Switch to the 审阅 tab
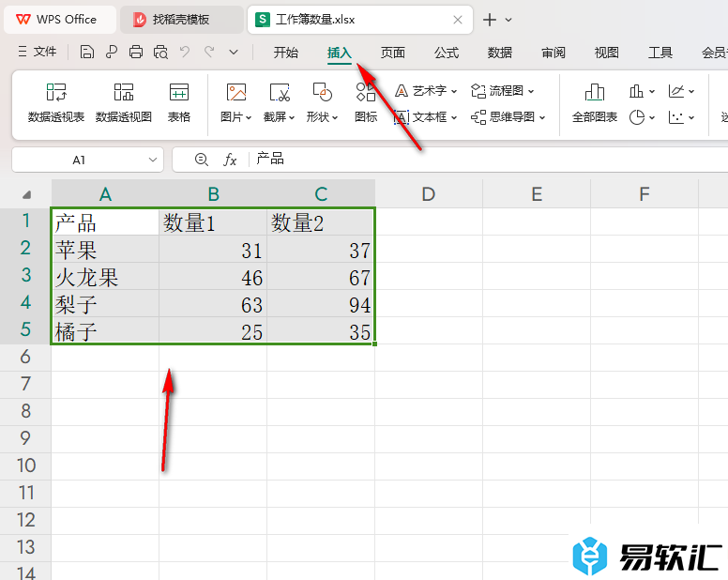The width and height of the screenshot is (728, 580). coord(554,53)
